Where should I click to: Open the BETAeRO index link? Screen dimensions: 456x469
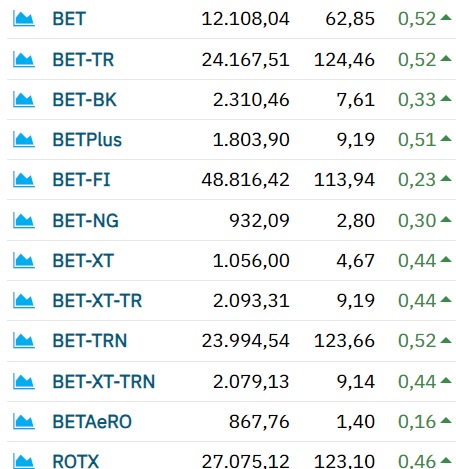coord(92,422)
